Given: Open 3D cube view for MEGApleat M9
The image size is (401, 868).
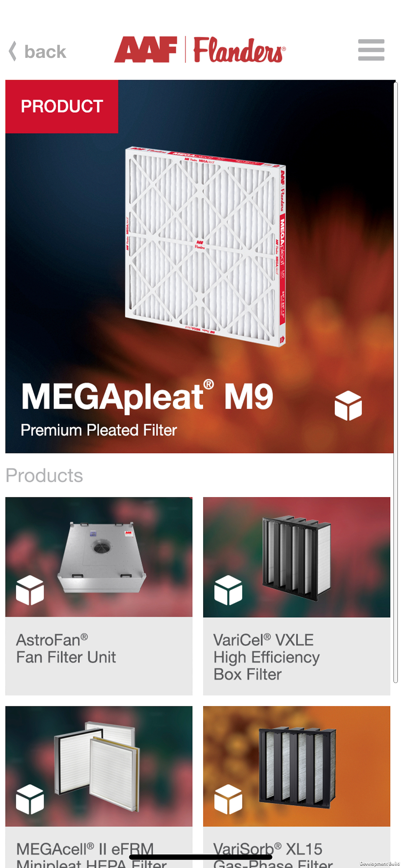Looking at the screenshot, I should (348, 406).
